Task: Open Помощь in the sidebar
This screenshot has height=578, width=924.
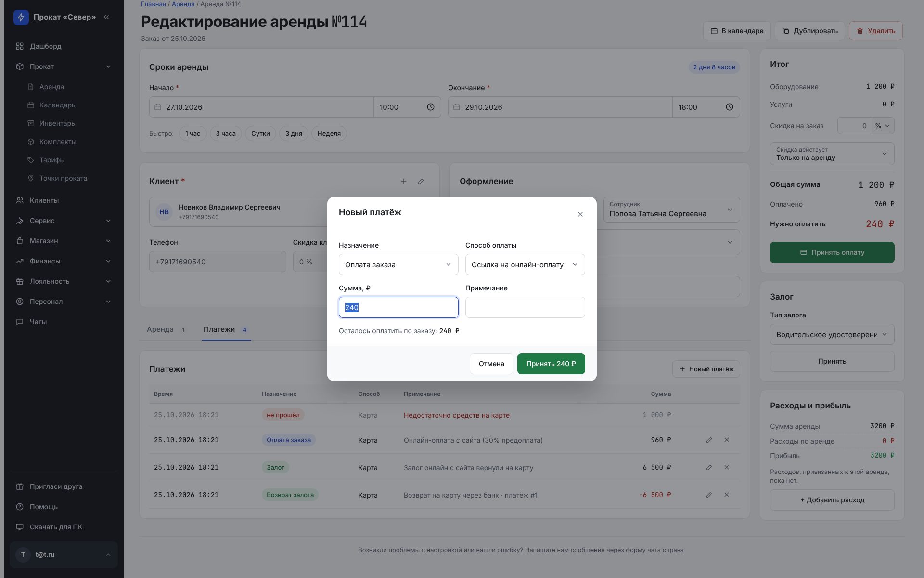Action: tap(64, 507)
